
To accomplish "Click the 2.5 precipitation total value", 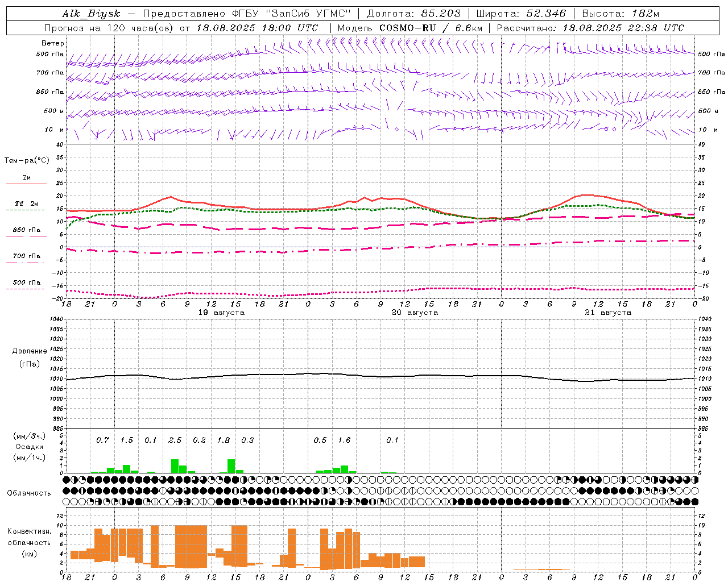I will [x=175, y=440].
